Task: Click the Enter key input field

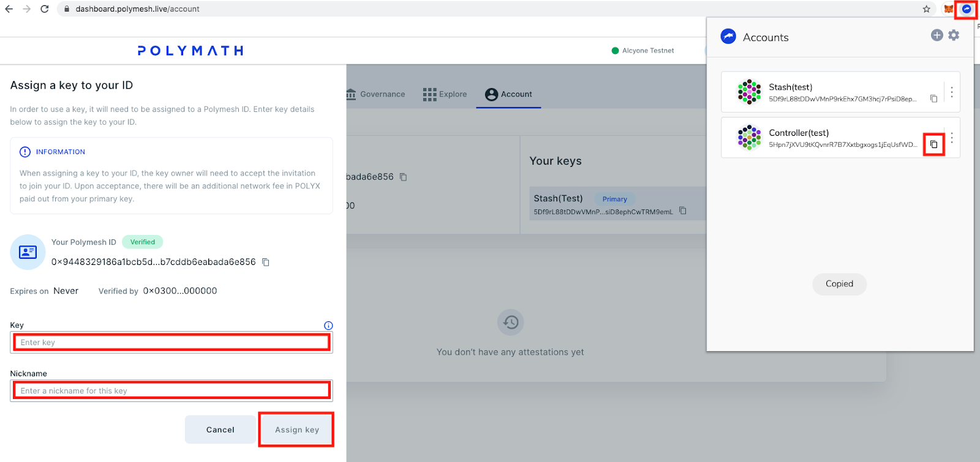Action: [171, 343]
